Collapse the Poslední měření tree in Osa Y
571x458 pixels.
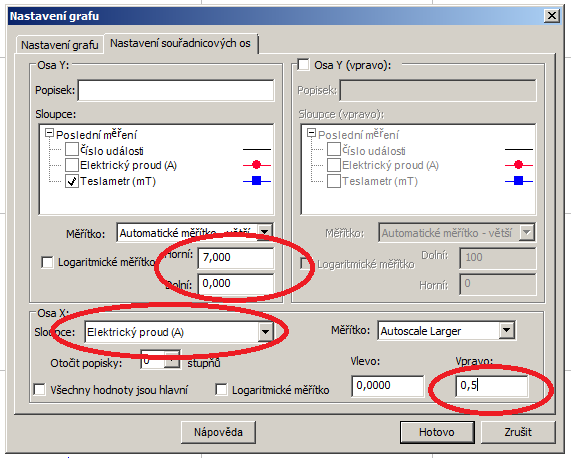(49, 133)
